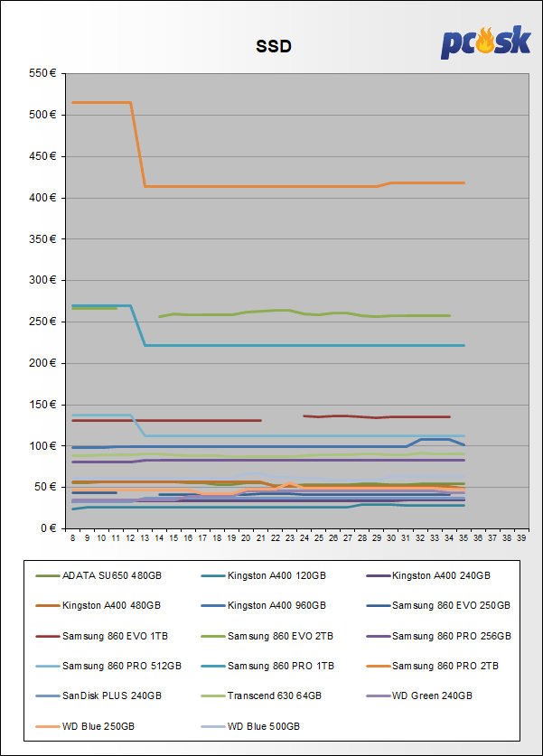543x756 pixels.
Task: Click week 13 on the x-axis
Action: 145,538
